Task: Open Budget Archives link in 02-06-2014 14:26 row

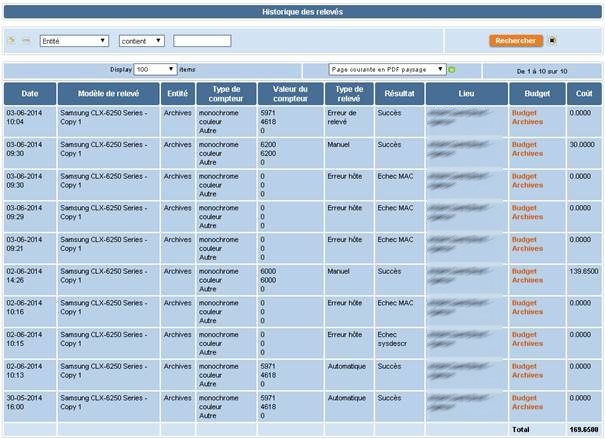Action: (527, 275)
